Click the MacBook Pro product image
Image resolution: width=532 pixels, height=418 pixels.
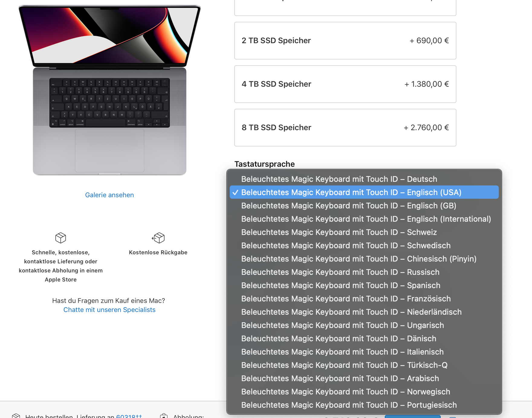click(109, 90)
